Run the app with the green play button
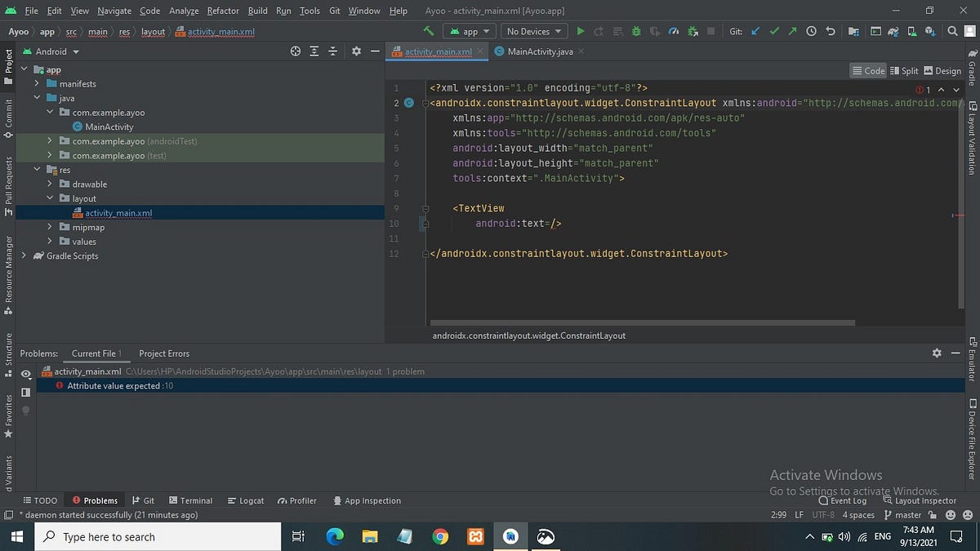980x551 pixels. pyautogui.click(x=580, y=30)
